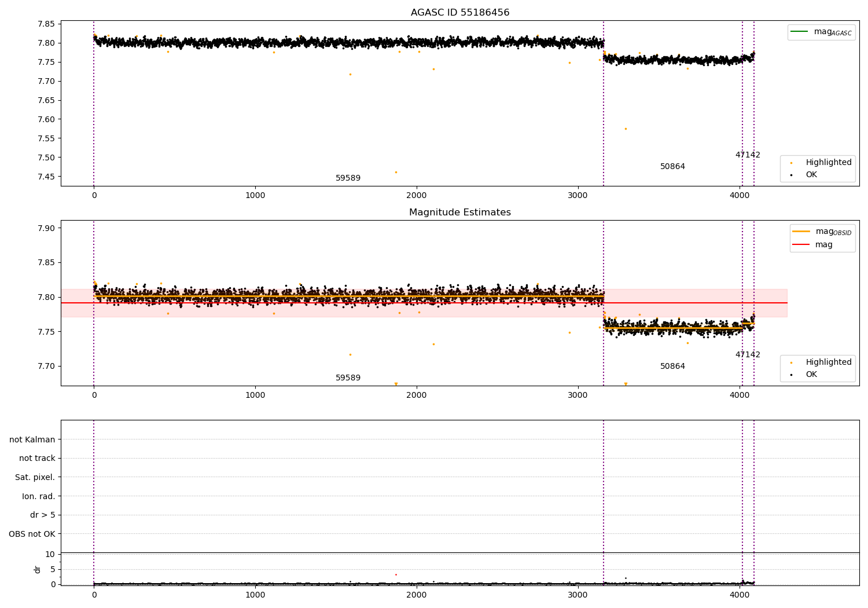Click the 7.50 tick on AGASC plot y-axis
The image size is (868, 608).
click(x=47, y=158)
